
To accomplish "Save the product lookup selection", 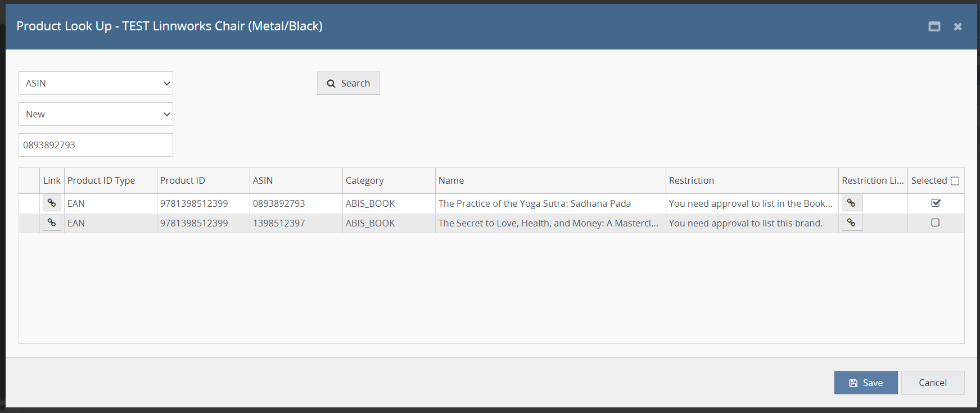I will coord(866,383).
